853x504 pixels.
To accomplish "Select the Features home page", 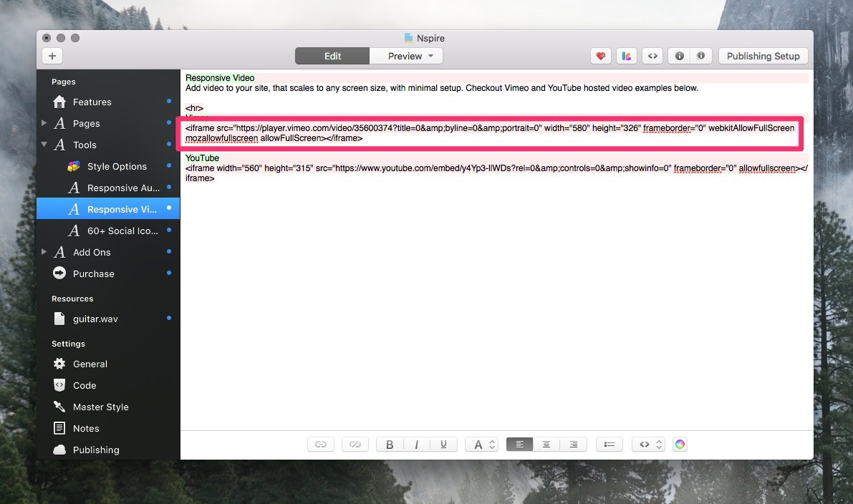I will [108, 102].
